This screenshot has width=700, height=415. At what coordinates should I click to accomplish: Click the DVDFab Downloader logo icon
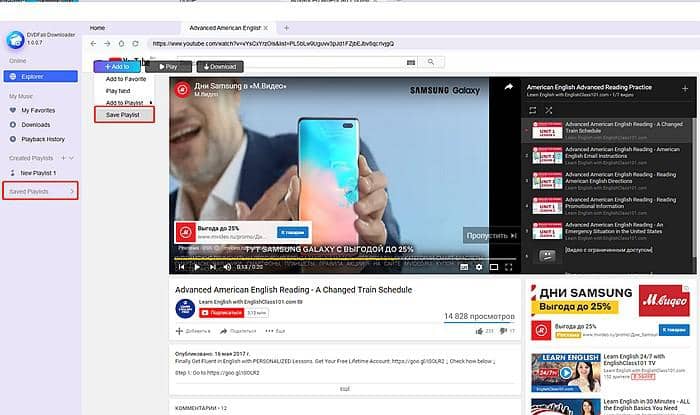[x=15, y=40]
